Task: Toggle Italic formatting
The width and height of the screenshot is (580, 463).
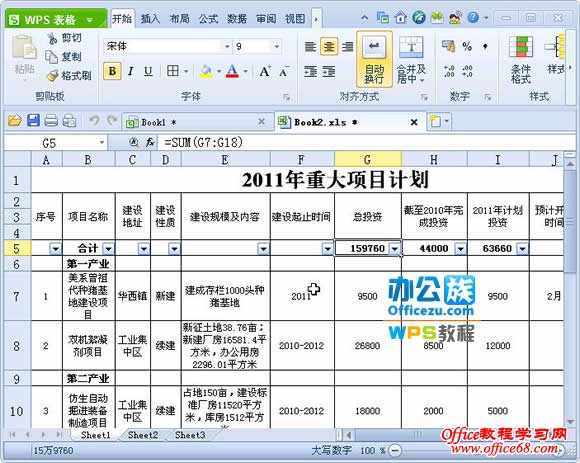Action: point(131,71)
